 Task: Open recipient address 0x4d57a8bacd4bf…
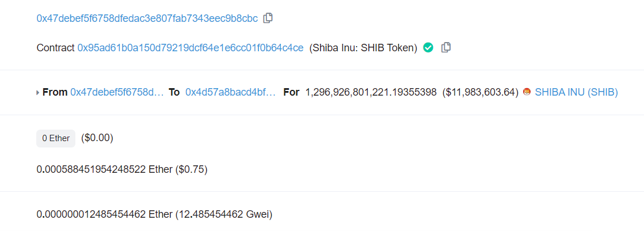(x=230, y=93)
